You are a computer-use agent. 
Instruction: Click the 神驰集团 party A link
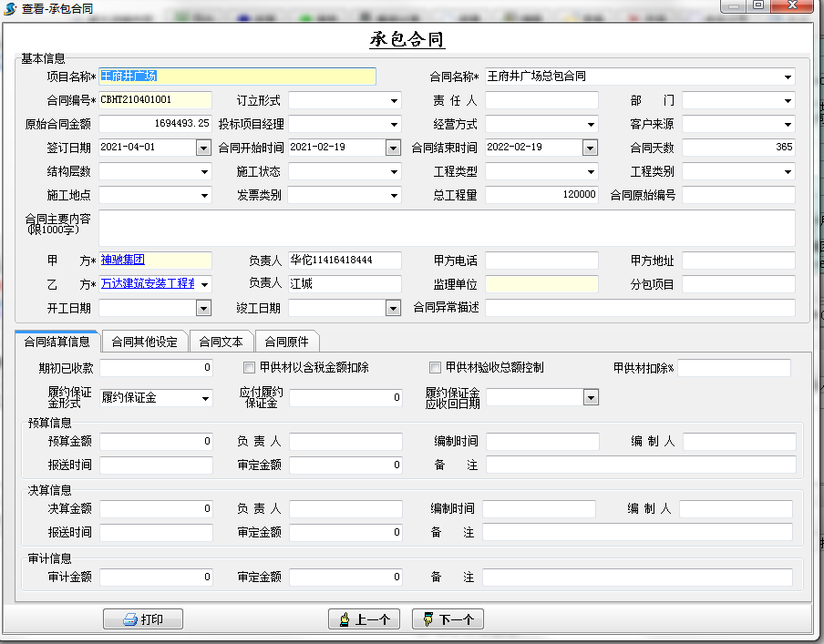[122, 261]
